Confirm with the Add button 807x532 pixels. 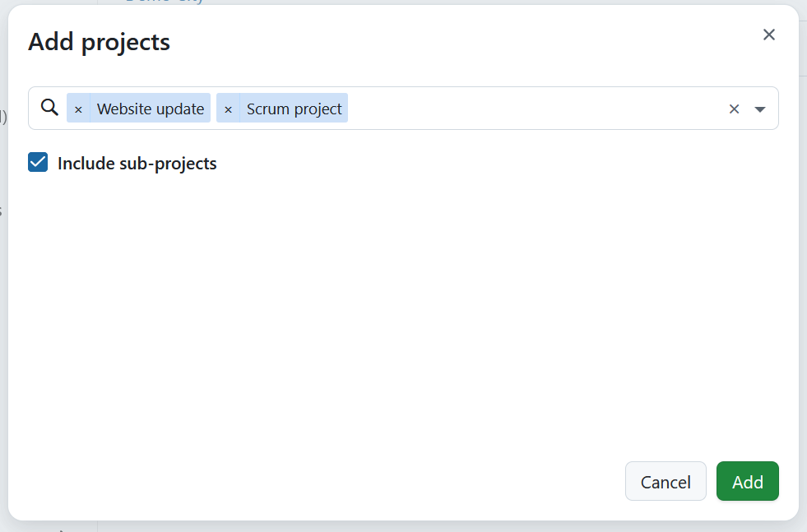[x=747, y=481]
